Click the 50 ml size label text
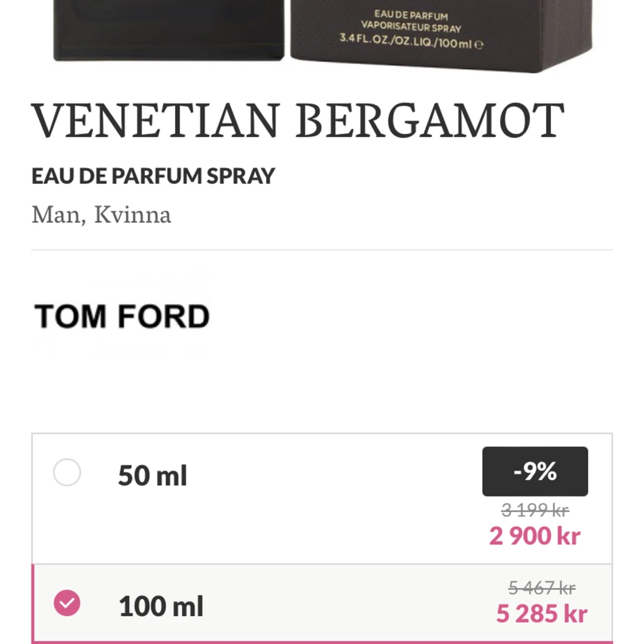Image resolution: width=644 pixels, height=644 pixels. pyautogui.click(x=152, y=475)
